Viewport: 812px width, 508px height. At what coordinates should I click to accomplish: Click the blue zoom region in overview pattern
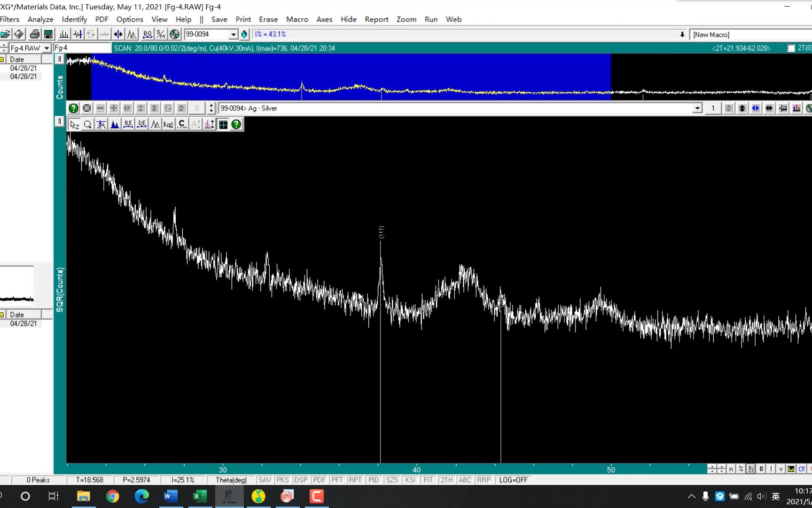point(351,76)
